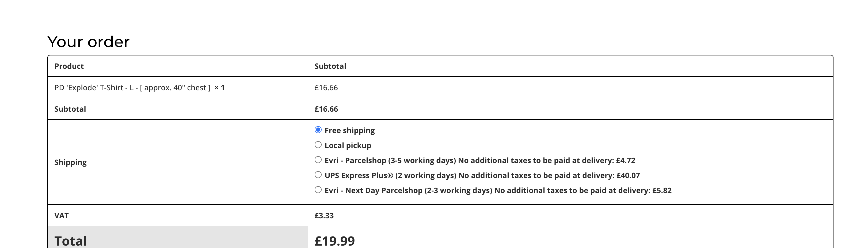This screenshot has width=868, height=248.
Task: Click the 'Product' column header
Action: point(69,66)
